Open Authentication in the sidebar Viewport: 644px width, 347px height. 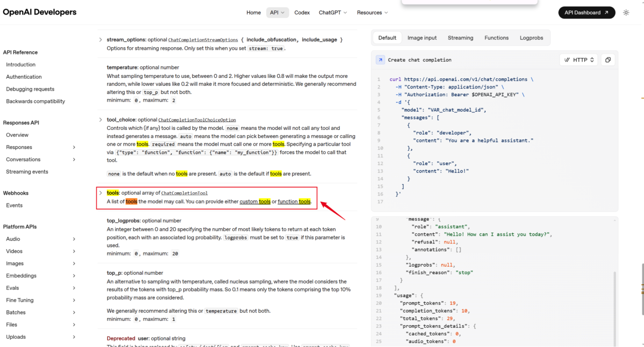(x=24, y=77)
